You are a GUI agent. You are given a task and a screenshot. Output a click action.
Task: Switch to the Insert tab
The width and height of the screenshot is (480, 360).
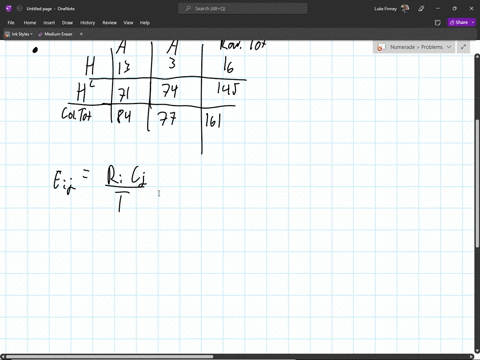[x=49, y=23]
